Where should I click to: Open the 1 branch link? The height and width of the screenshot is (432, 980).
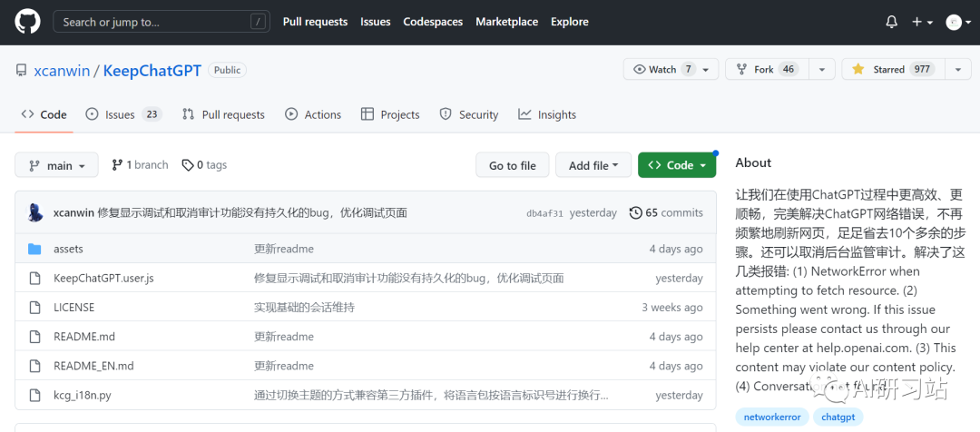140,165
